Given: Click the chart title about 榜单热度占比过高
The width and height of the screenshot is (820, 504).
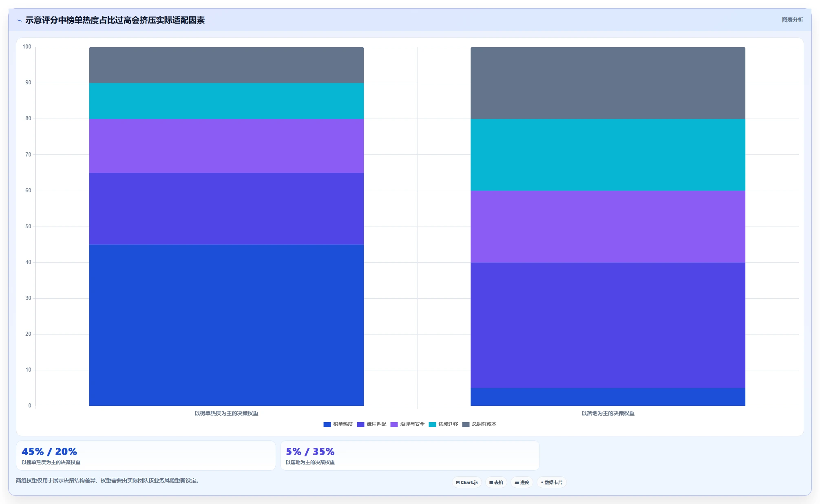Looking at the screenshot, I should click(x=115, y=20).
